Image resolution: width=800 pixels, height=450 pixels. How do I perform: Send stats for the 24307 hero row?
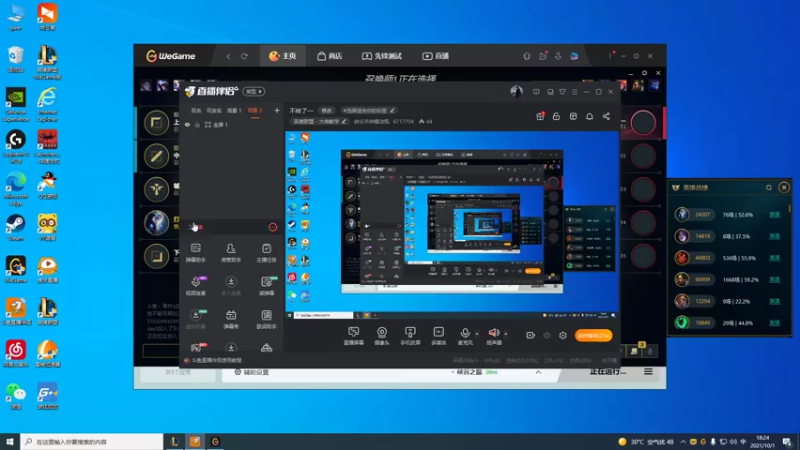774,215
